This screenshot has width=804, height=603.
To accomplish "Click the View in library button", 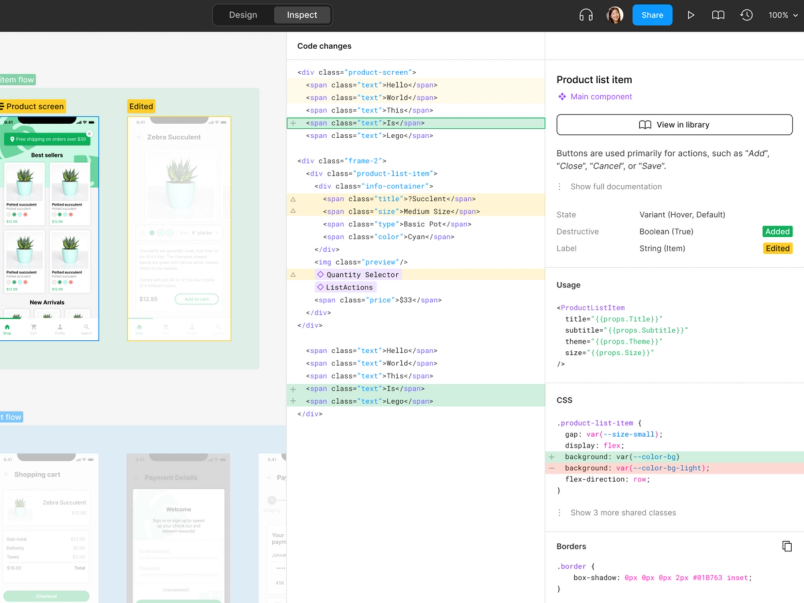I will [x=674, y=124].
